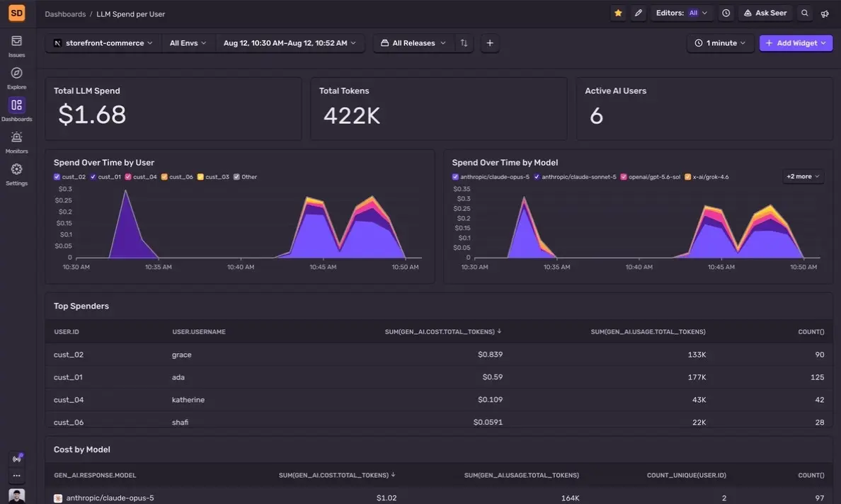Click the announcements megaphone icon
The width and height of the screenshot is (841, 504).
(x=825, y=13)
